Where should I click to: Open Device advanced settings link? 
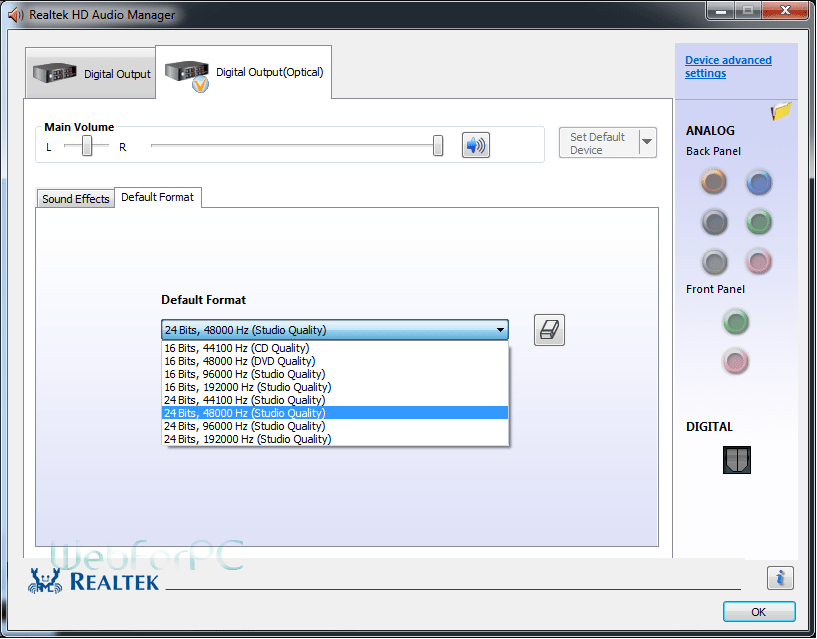coord(728,67)
